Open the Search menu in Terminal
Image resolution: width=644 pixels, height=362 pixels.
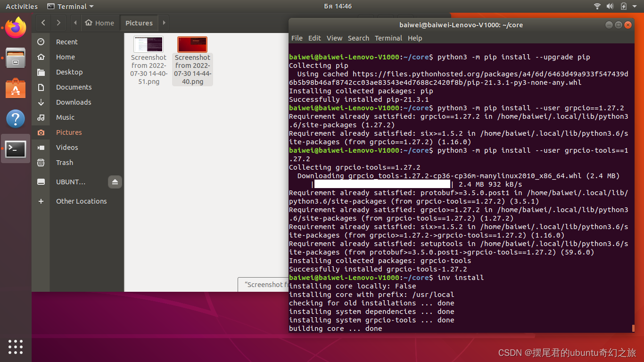tap(358, 38)
